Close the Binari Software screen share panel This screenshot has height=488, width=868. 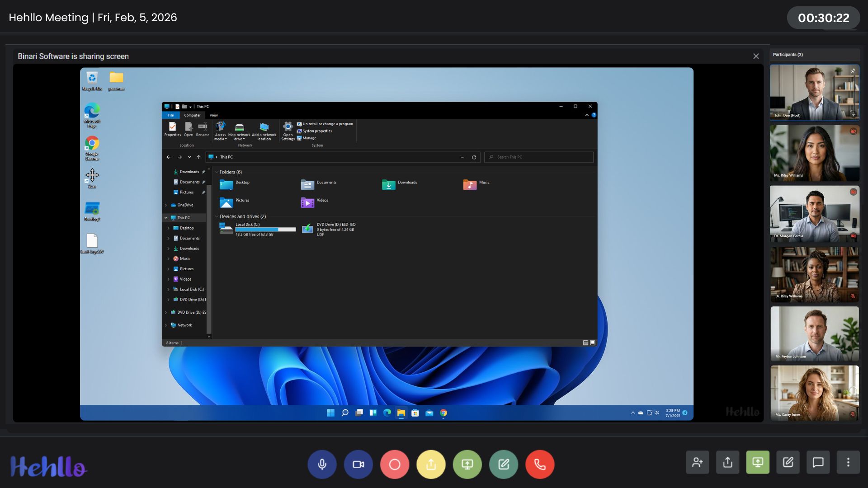click(756, 56)
